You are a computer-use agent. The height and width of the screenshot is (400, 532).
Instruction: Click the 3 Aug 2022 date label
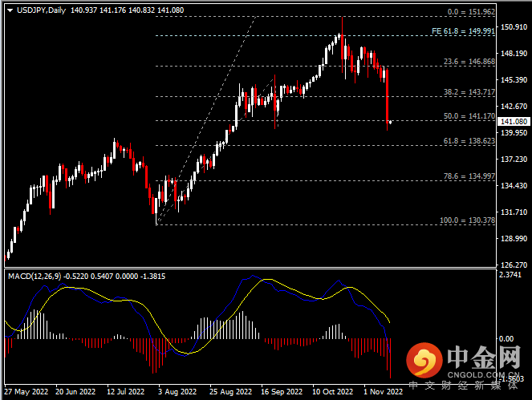[x=177, y=392]
